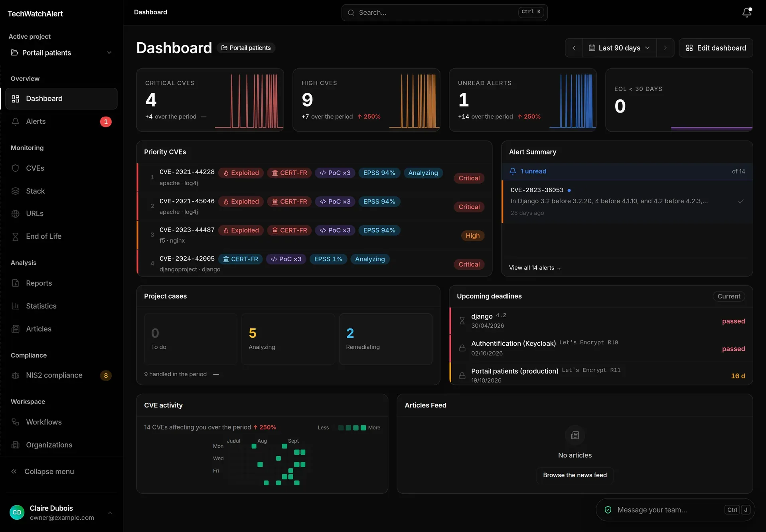Click the Portail patients badge beside Dashboard title
This screenshot has height=532, width=766.
[246, 48]
